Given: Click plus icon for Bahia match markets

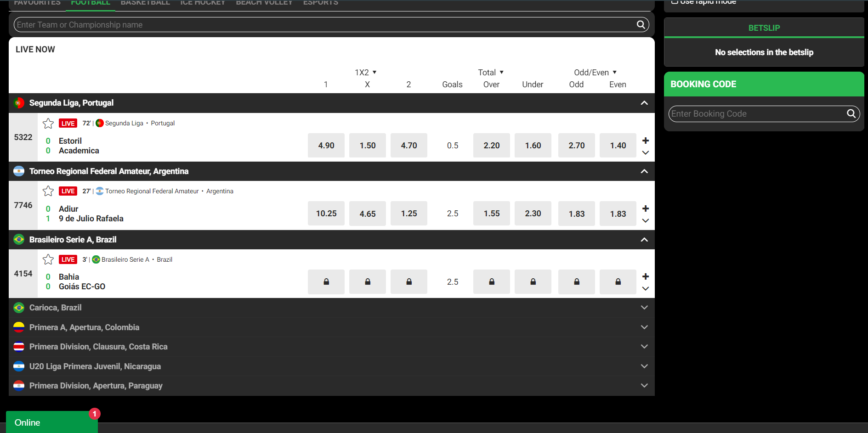Looking at the screenshot, I should pos(645,276).
